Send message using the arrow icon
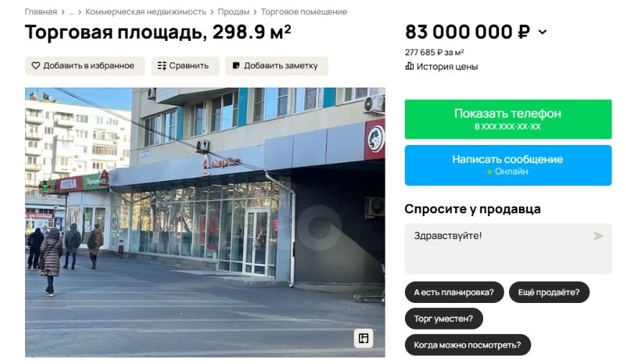The width and height of the screenshot is (626, 364). 598,236
